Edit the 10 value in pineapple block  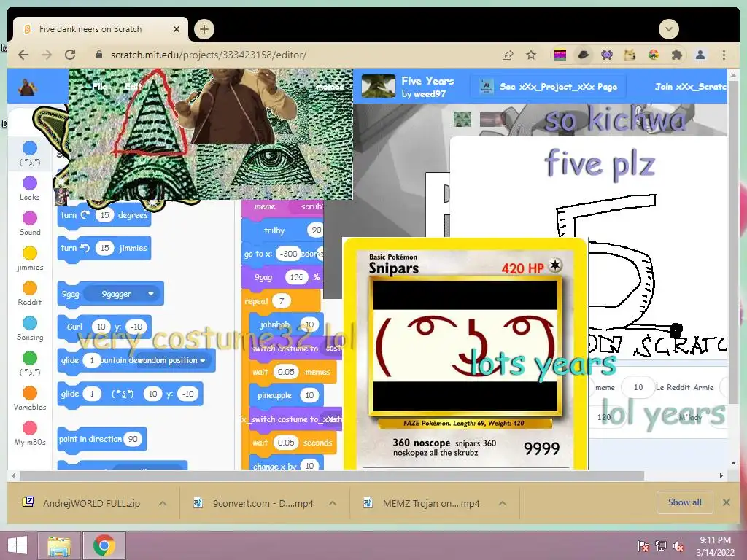[x=309, y=395]
